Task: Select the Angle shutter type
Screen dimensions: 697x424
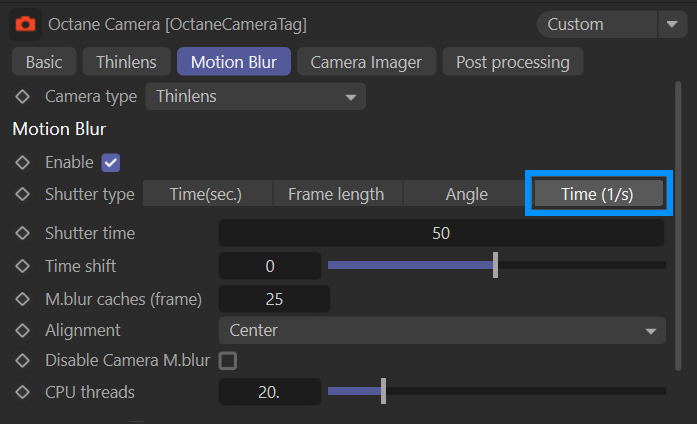Action: (x=466, y=194)
